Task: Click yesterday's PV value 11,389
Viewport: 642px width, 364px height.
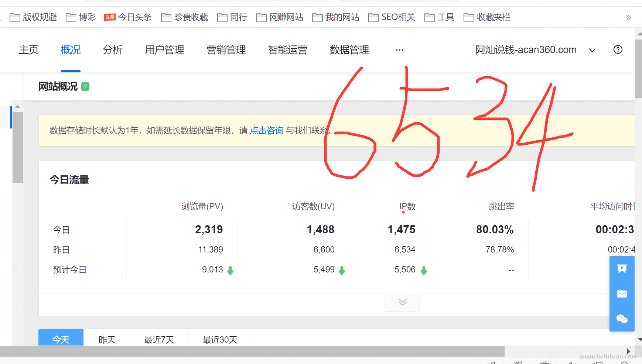Action: (211, 250)
